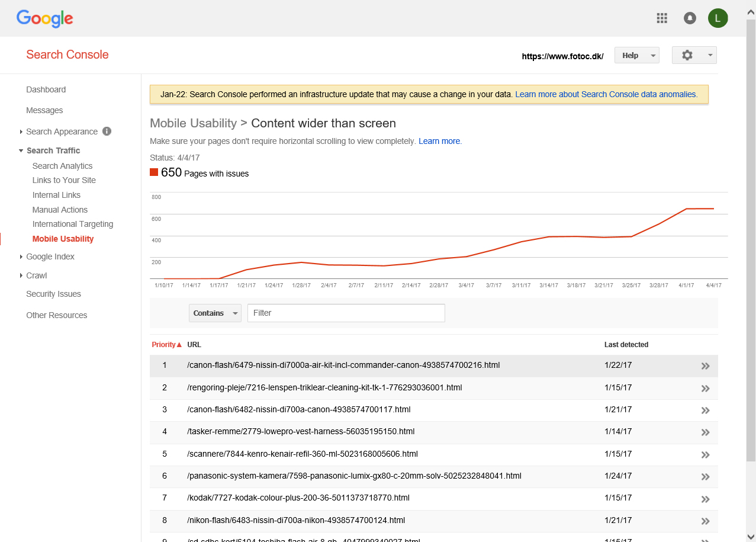Click the Google logo
756x542 pixels.
pos(45,18)
